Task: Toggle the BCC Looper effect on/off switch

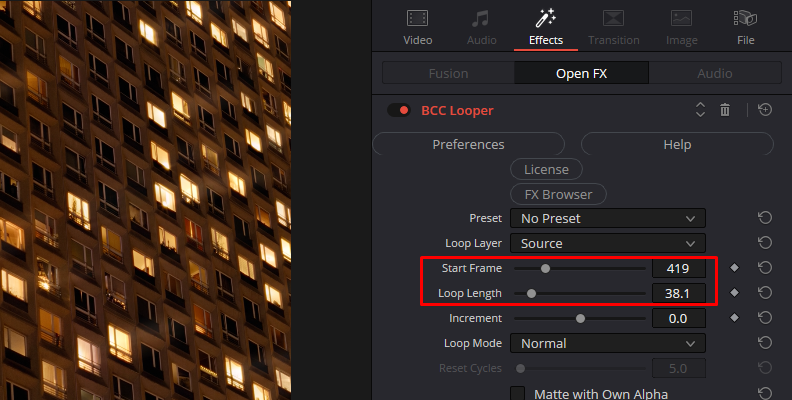Action: click(399, 110)
